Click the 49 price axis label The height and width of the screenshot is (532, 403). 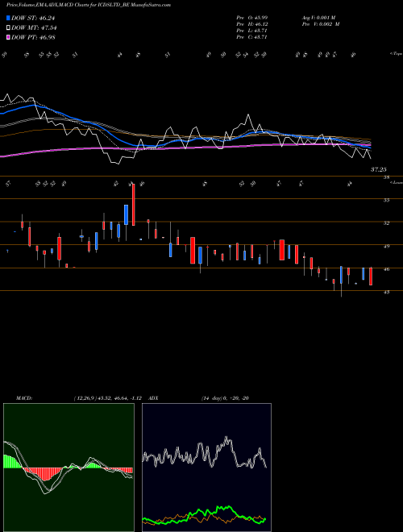pyautogui.click(x=386, y=247)
